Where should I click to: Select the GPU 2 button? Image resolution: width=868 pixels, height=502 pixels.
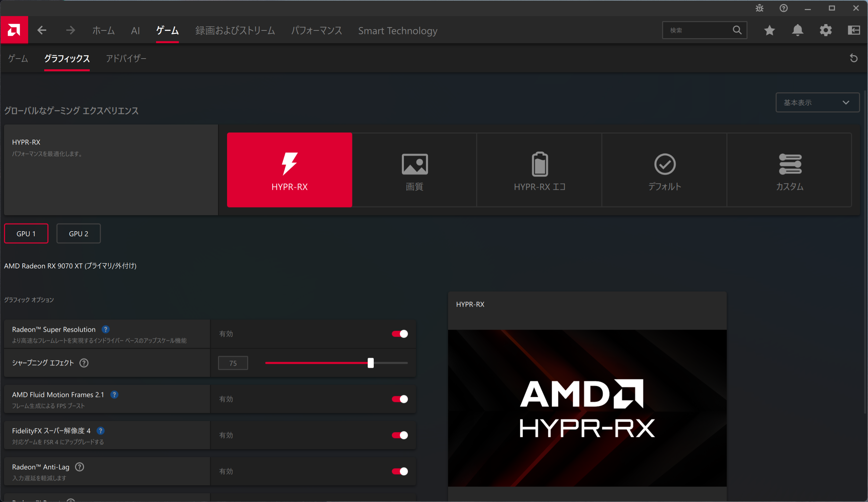click(78, 234)
